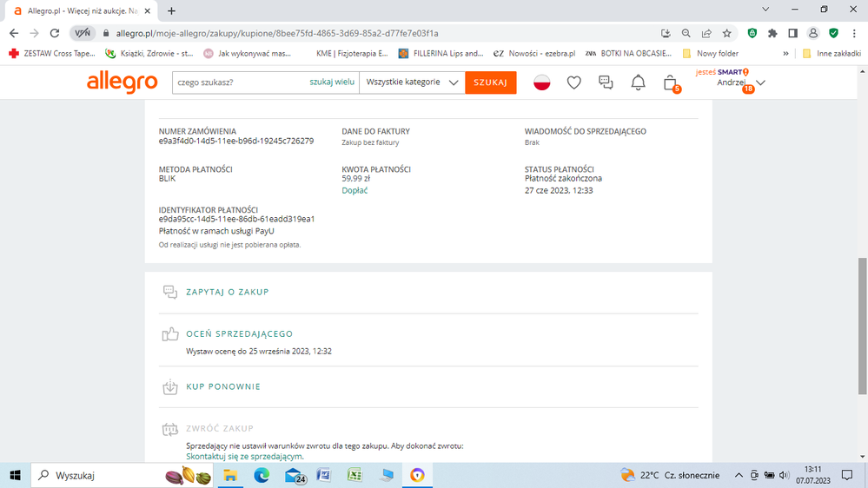Open the browser extensions puzzle icon

pyautogui.click(x=772, y=33)
